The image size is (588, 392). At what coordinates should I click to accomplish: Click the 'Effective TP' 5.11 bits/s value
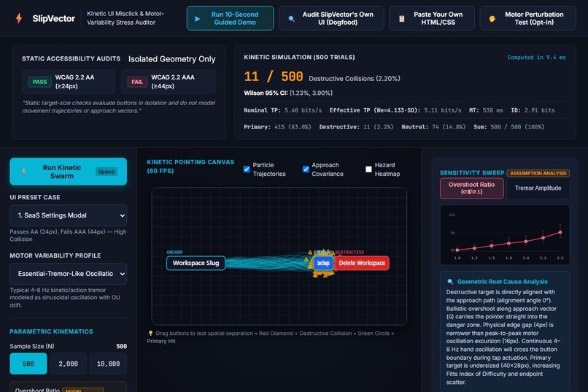pyautogui.click(x=395, y=110)
